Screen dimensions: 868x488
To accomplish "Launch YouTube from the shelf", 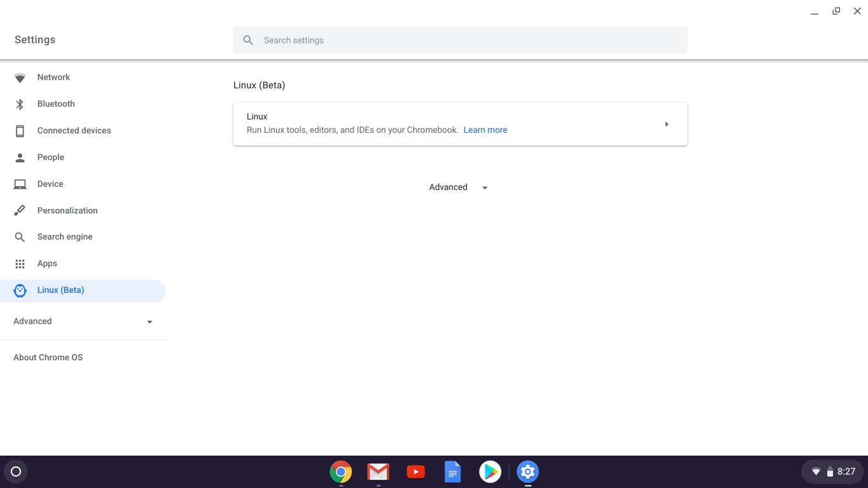I will click(415, 471).
